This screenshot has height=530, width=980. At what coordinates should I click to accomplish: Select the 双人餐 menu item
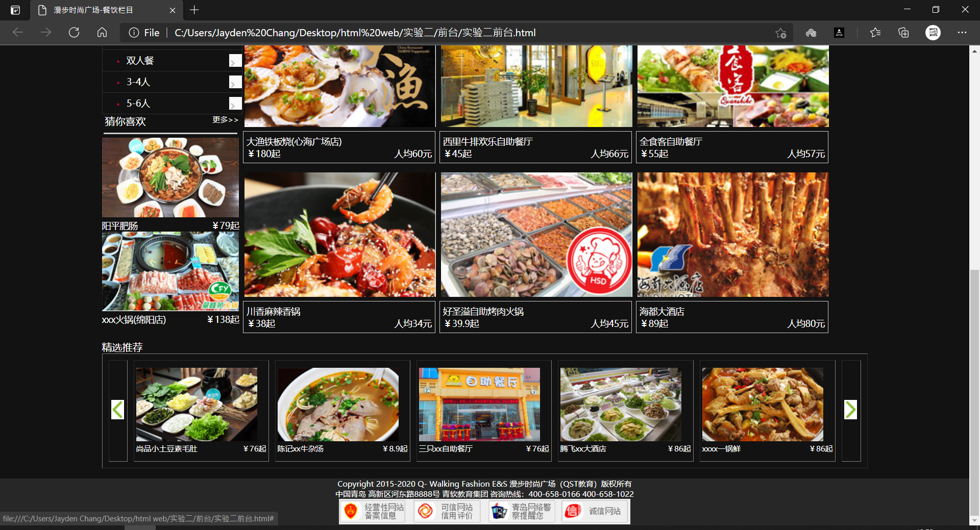tap(140, 61)
